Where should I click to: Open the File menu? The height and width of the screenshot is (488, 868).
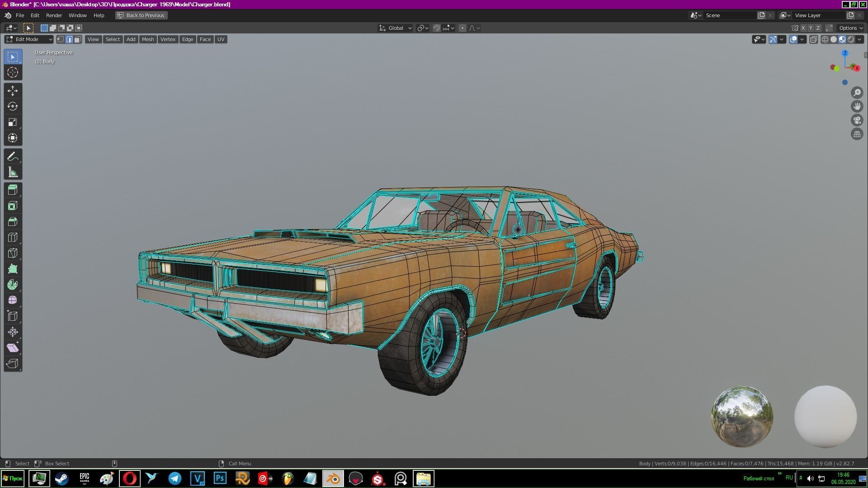[x=20, y=15]
